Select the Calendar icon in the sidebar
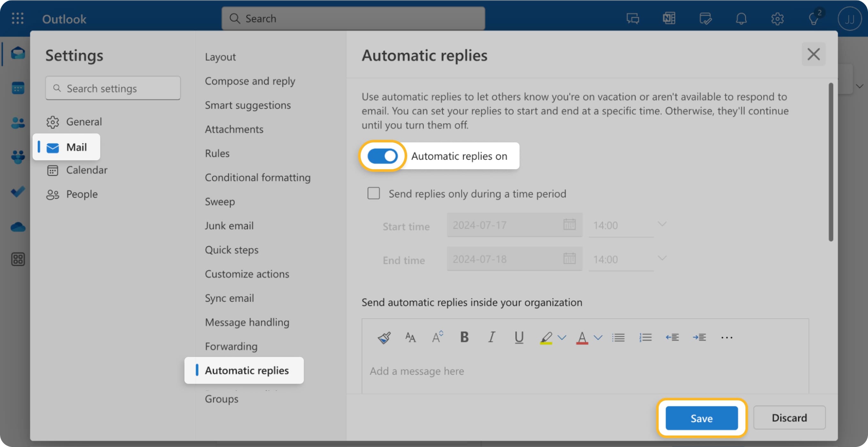The height and width of the screenshot is (447, 868). [x=18, y=88]
